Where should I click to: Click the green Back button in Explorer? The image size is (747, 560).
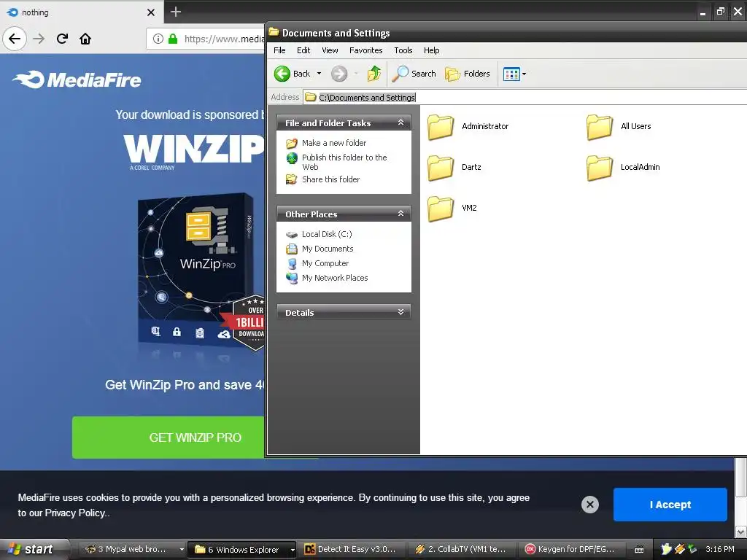[293, 74]
